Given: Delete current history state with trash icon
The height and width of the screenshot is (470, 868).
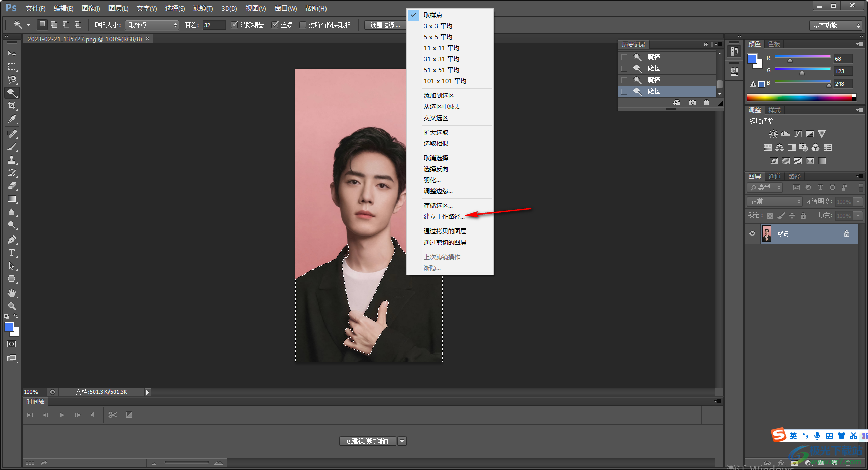Looking at the screenshot, I should pyautogui.click(x=707, y=103).
